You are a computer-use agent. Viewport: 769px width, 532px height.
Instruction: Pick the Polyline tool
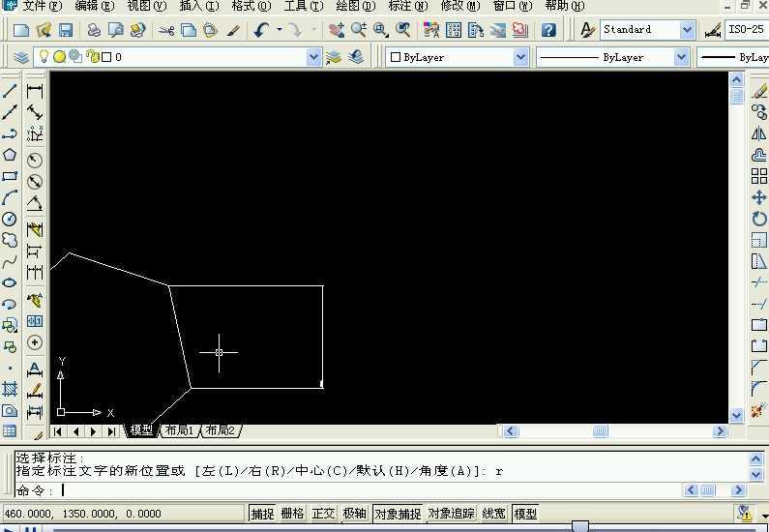coord(10,133)
